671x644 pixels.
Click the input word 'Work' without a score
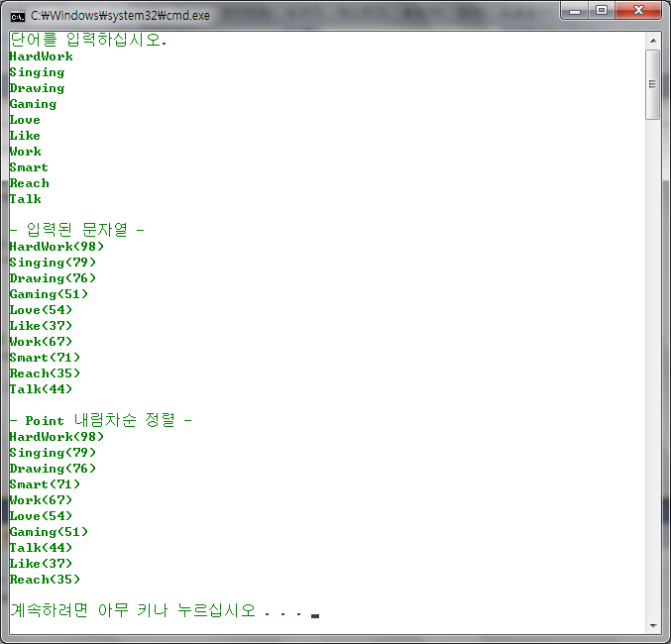26,152
